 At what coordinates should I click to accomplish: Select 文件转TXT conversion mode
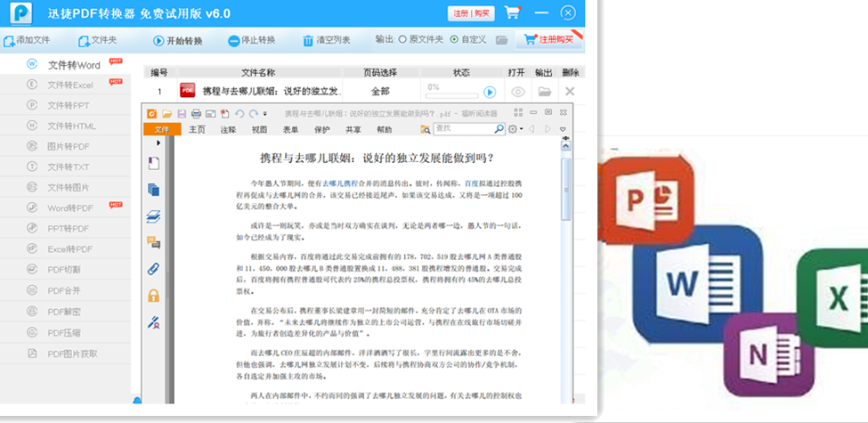click(x=65, y=167)
